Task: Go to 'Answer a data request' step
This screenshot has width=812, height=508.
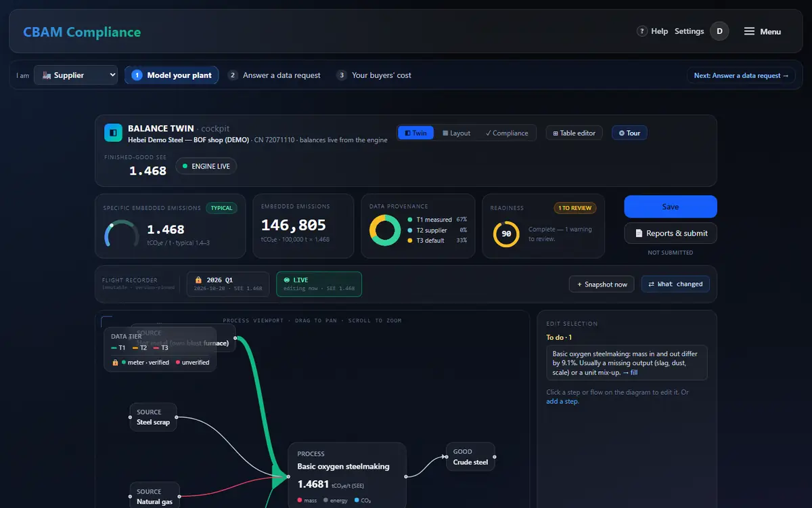Action: 274,75
